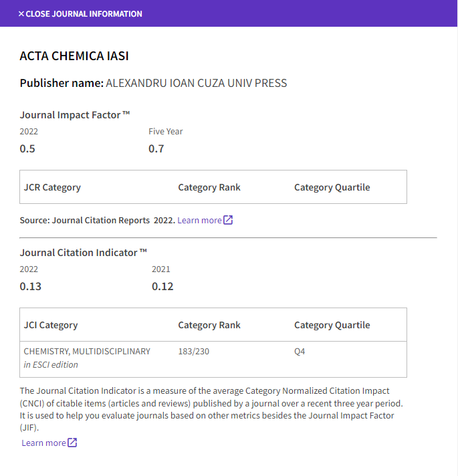Click the JCR Category column header
Viewport: 458px width, 476px height.
click(x=52, y=187)
